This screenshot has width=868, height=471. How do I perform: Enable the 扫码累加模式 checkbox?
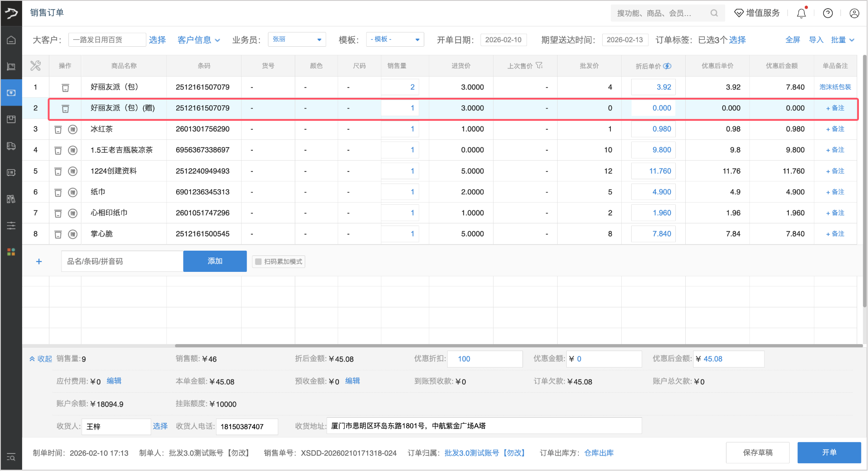[x=258, y=261]
